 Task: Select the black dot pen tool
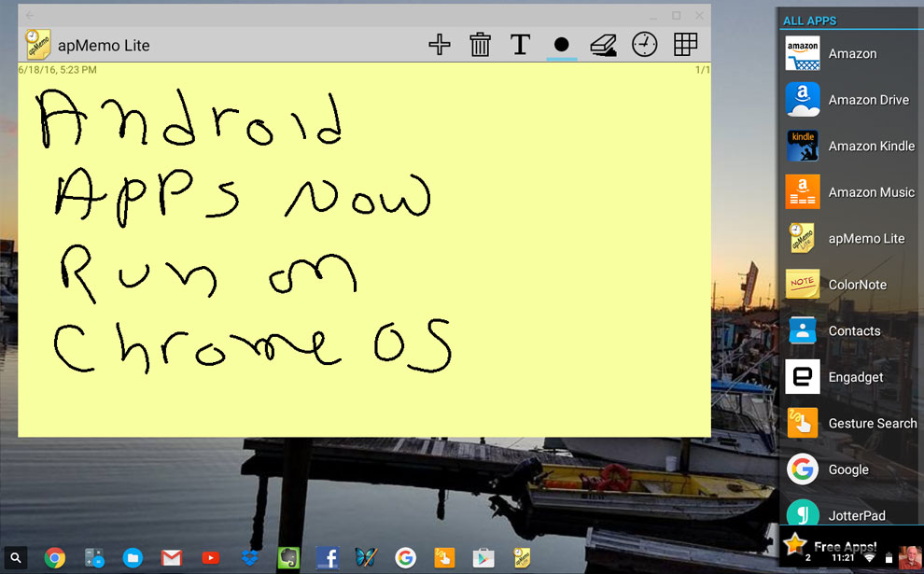click(562, 45)
